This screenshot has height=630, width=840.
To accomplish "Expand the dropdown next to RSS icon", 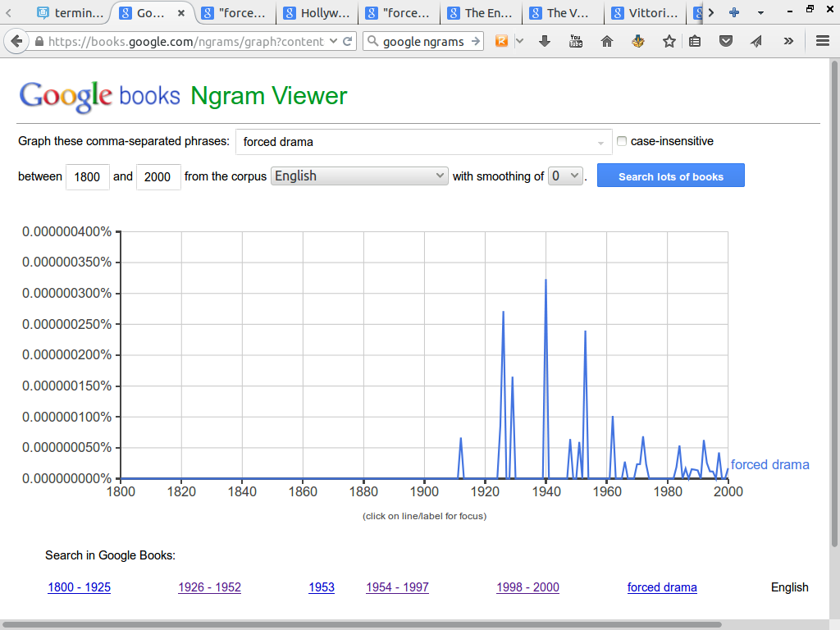I will point(519,41).
